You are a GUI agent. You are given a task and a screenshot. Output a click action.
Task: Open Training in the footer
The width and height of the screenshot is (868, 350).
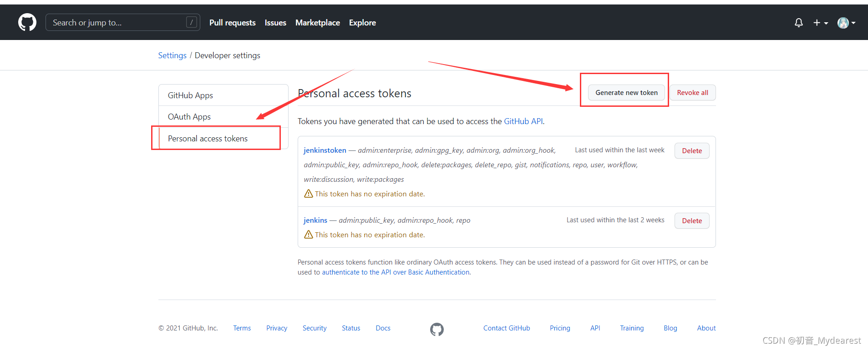point(632,328)
